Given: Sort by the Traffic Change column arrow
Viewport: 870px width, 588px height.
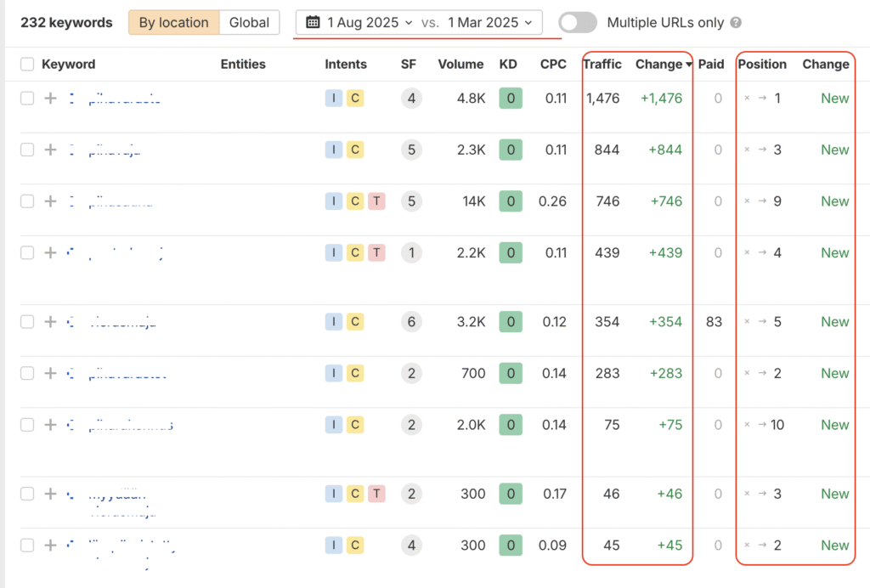Looking at the screenshot, I should click(688, 65).
